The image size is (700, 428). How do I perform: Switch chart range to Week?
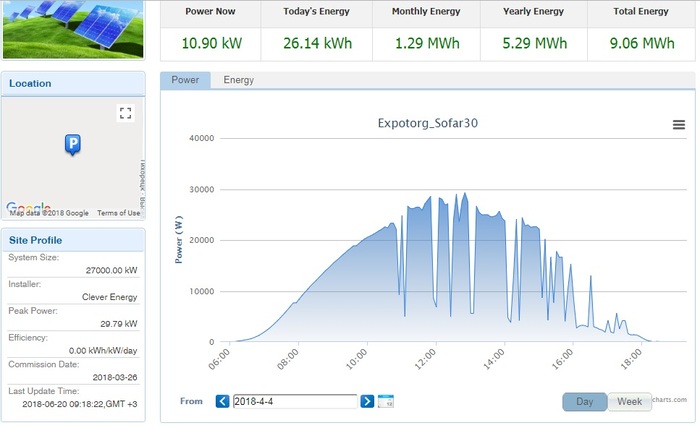pyautogui.click(x=629, y=401)
